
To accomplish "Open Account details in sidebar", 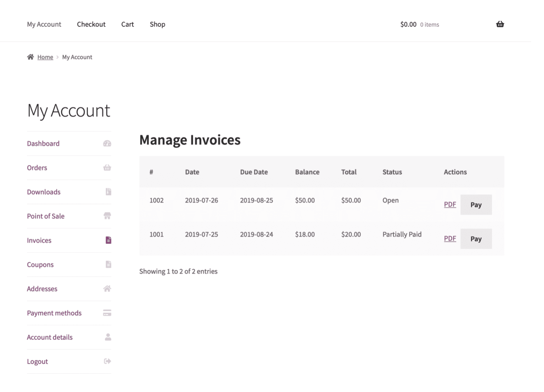I will pyautogui.click(x=50, y=337).
